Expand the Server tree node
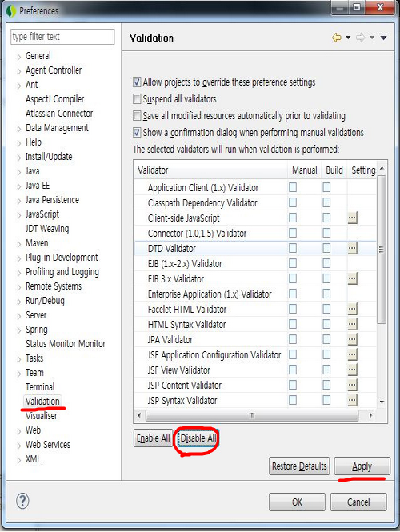Screen dimensions: 400x532 coord(19,316)
